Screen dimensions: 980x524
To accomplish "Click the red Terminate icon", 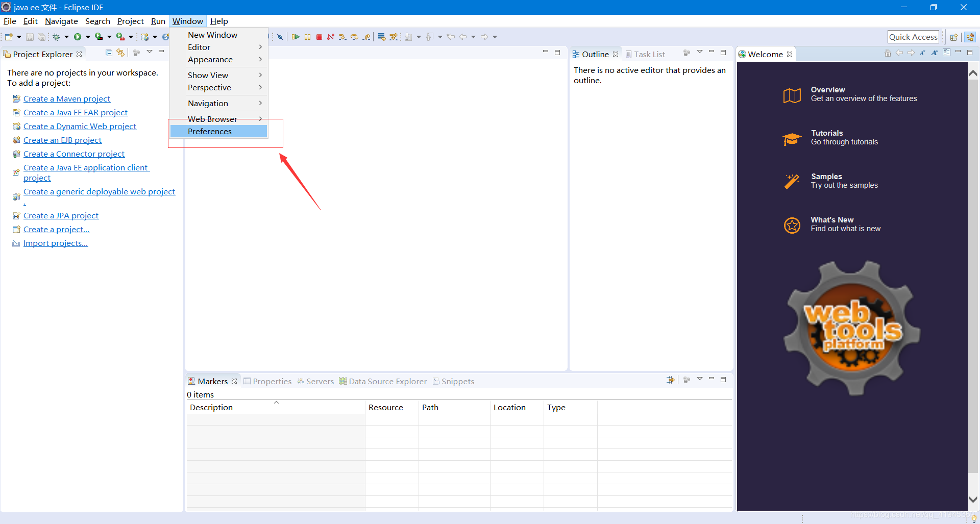I will tap(319, 37).
